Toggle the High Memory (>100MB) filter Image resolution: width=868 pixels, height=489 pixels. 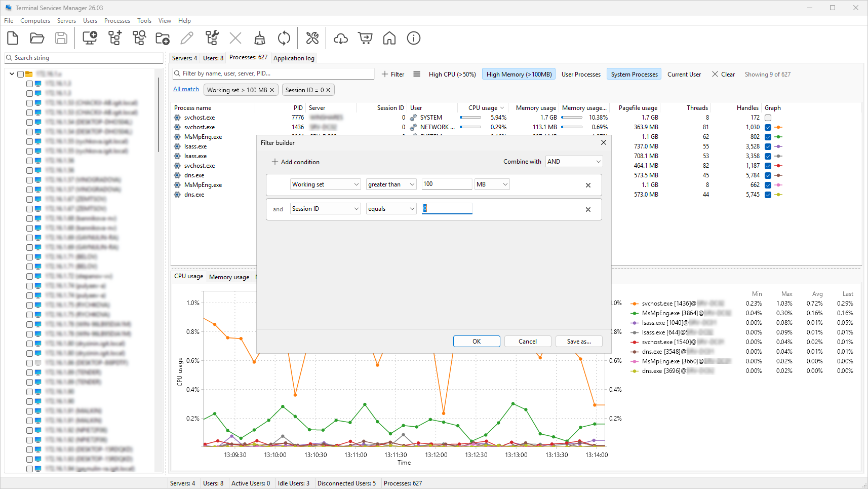(519, 74)
